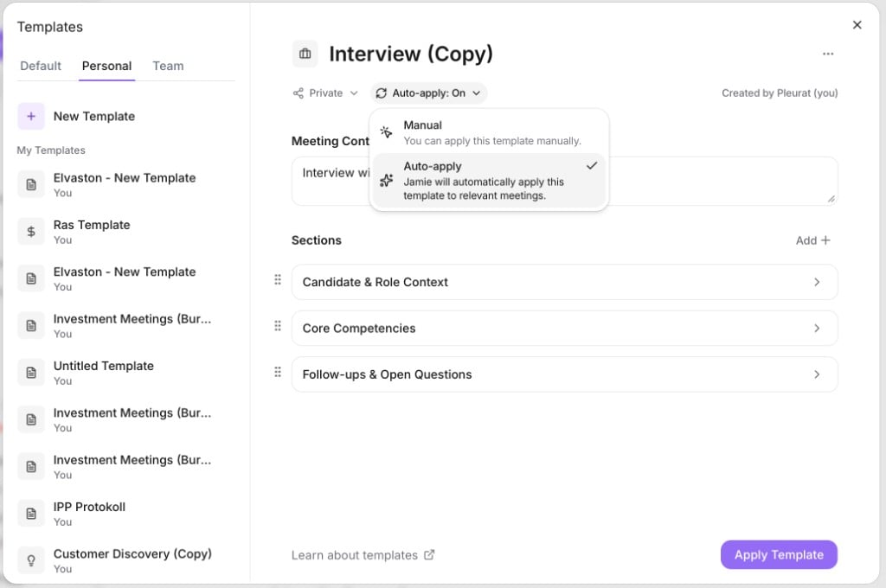The image size is (886, 588).
Task: Open the Untitled Template entry
Action: click(x=125, y=373)
